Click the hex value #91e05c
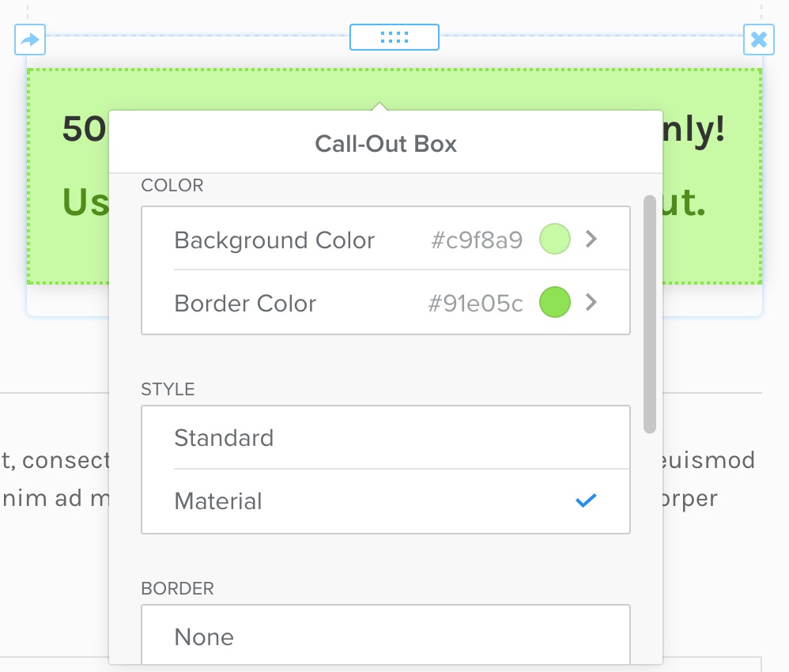Viewport: 789px width, 672px height. point(474,302)
